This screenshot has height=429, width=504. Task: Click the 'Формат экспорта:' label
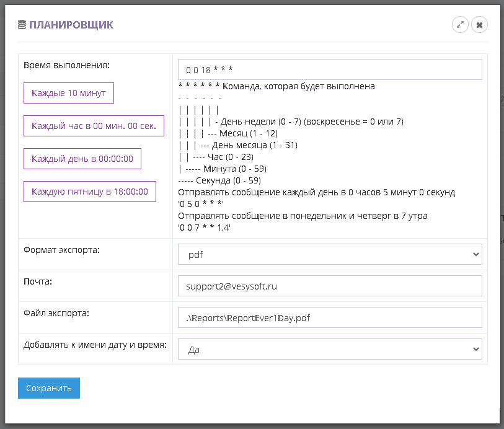[x=61, y=250]
